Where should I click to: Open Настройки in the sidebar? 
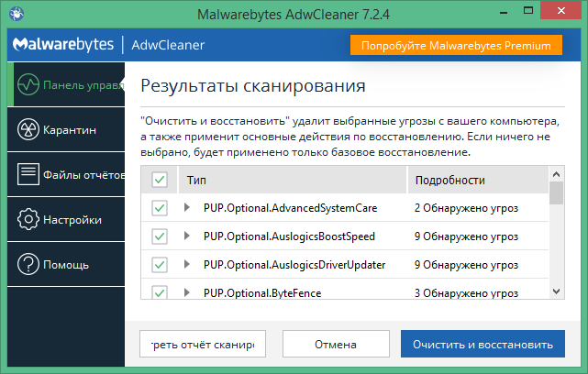(66, 219)
